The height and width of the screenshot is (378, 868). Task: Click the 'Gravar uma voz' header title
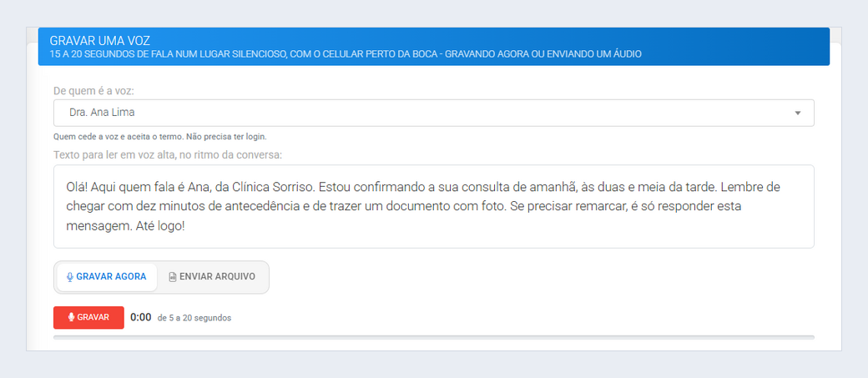pyautogui.click(x=100, y=41)
